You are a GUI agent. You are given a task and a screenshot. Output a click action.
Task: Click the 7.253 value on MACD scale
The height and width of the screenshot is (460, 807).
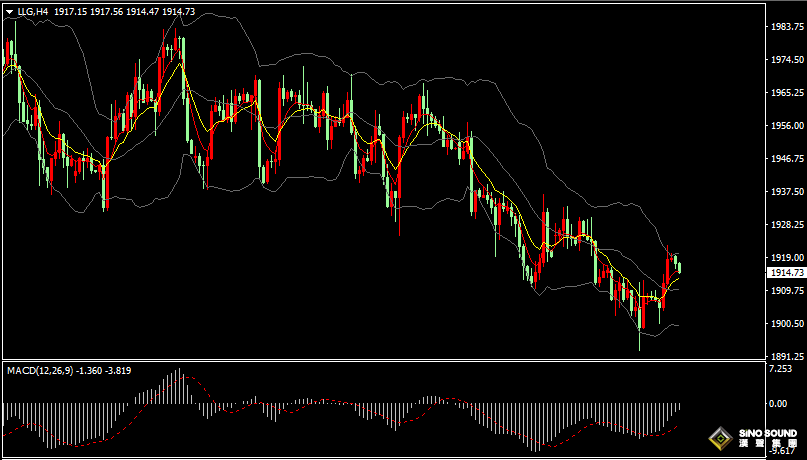[781, 369]
